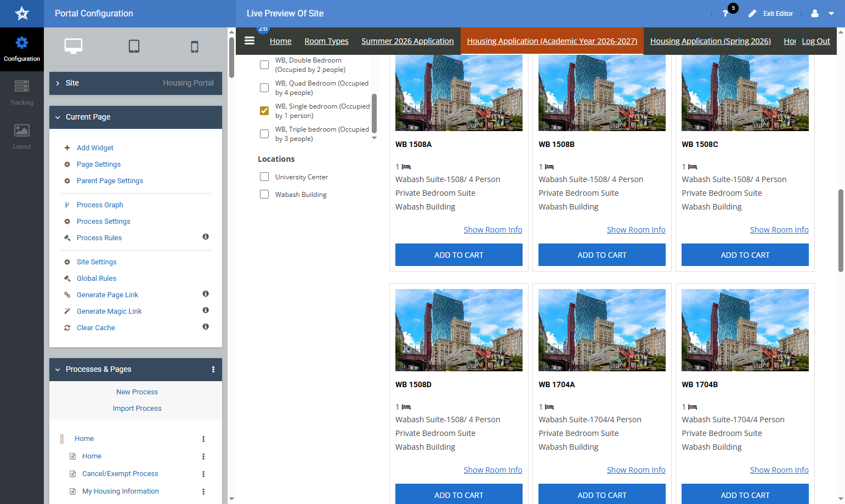This screenshot has width=845, height=504.
Task: Open Processes & Pages options menu
Action: 213,370
